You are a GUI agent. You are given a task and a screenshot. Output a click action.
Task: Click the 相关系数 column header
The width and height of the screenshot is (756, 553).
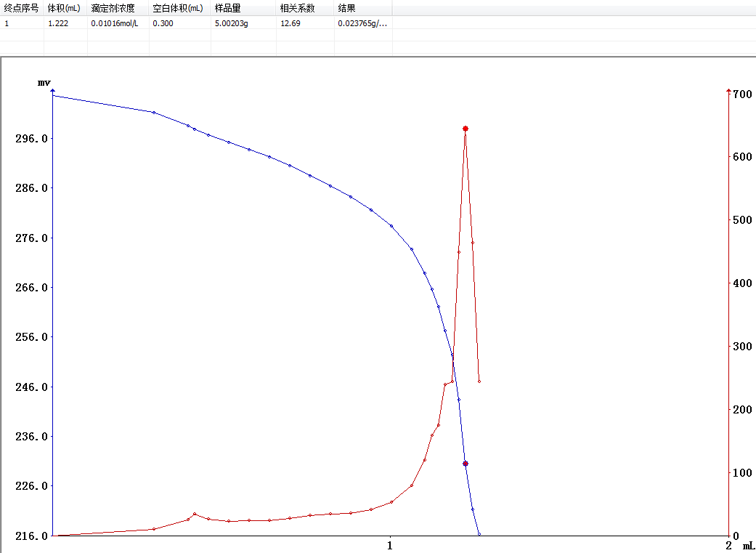point(297,8)
